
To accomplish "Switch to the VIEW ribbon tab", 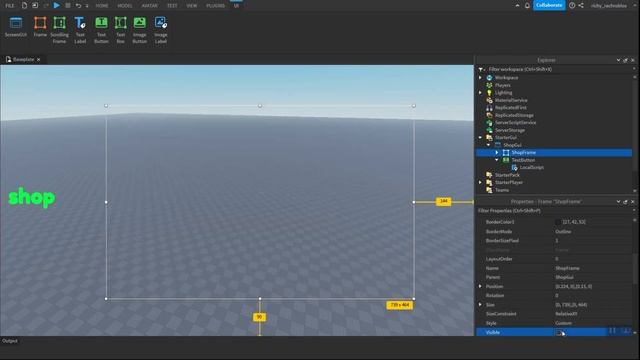I will tap(191, 6).
